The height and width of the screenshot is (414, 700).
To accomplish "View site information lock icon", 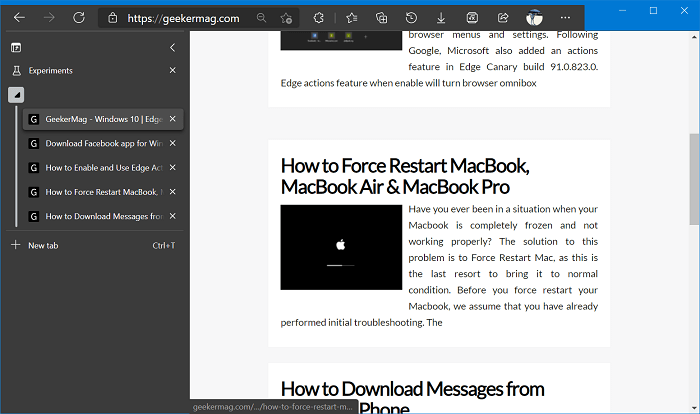I will coord(113,18).
